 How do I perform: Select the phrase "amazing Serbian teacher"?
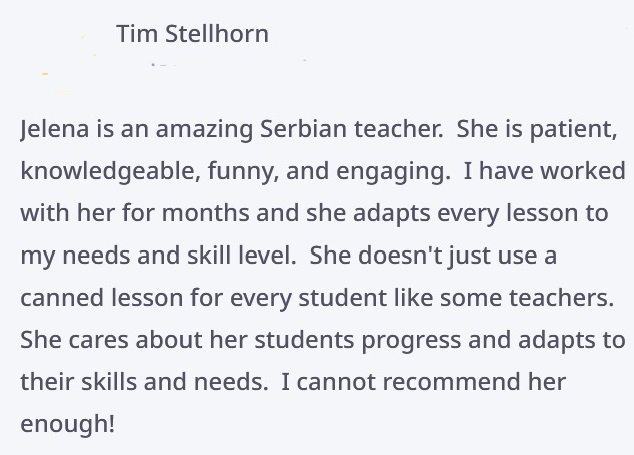[298, 129]
